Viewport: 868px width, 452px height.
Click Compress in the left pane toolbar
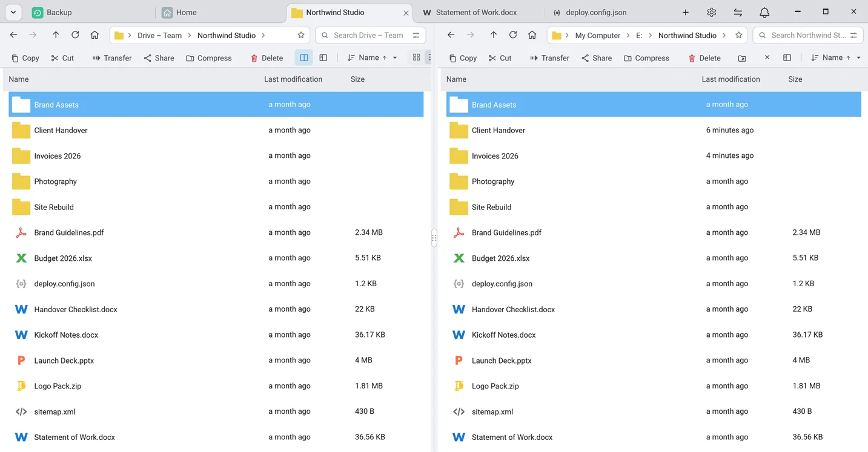coord(208,58)
